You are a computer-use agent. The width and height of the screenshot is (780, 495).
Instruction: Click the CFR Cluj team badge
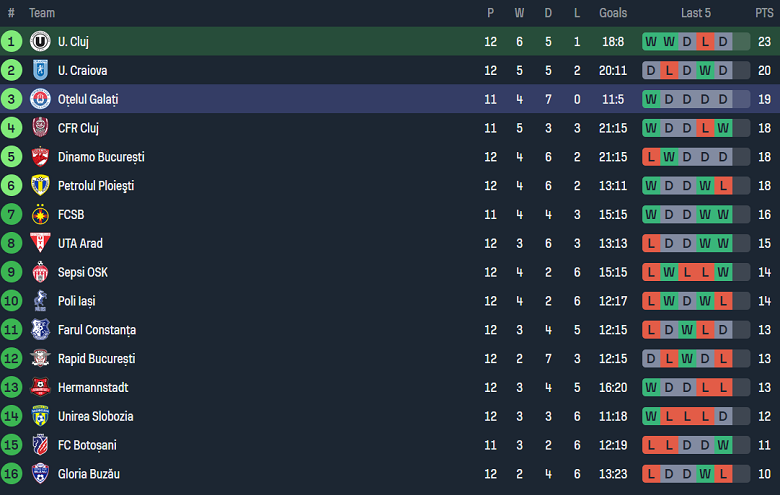coord(40,128)
